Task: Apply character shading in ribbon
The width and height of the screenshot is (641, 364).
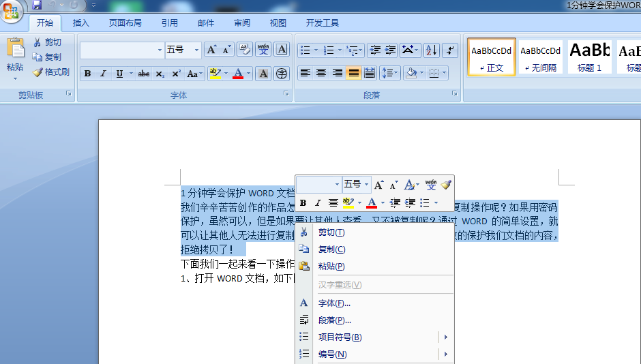Action: point(263,74)
